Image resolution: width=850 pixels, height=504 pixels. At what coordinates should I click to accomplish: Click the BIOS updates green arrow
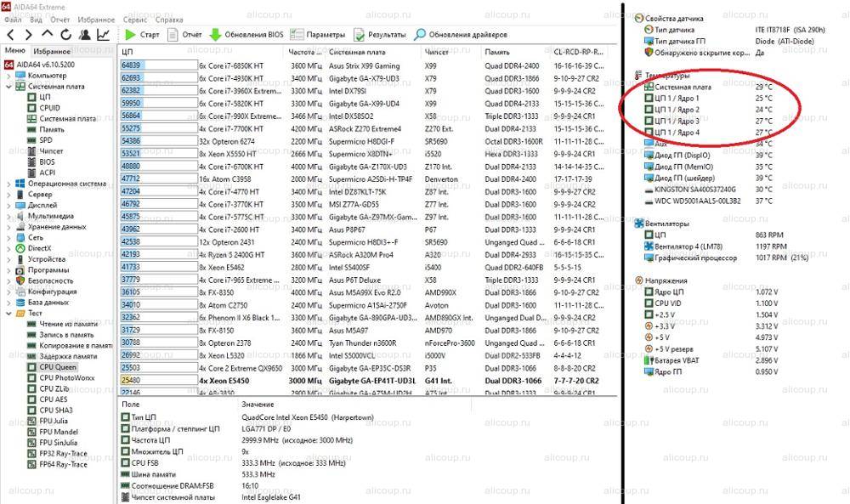coord(216,35)
